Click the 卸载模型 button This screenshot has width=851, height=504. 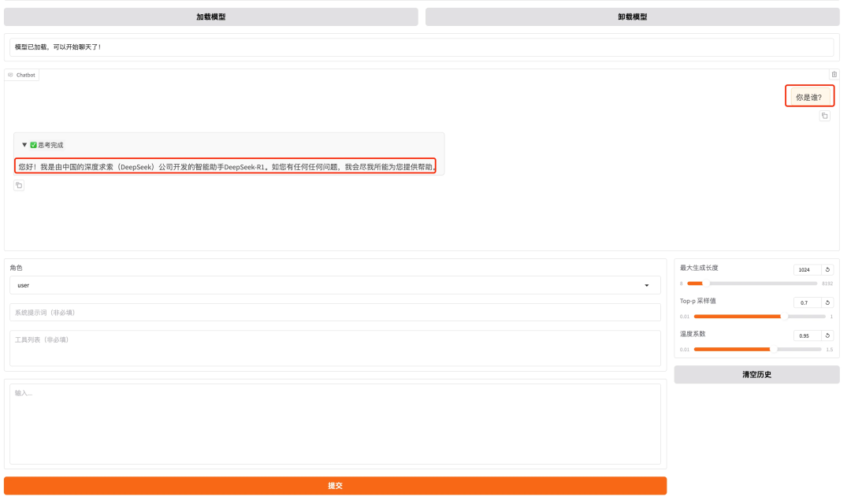tap(632, 17)
